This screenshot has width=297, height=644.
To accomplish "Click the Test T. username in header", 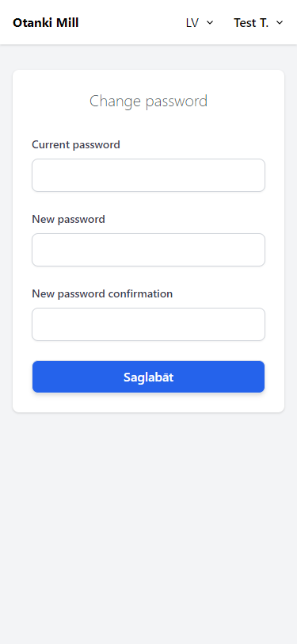I will tap(251, 23).
